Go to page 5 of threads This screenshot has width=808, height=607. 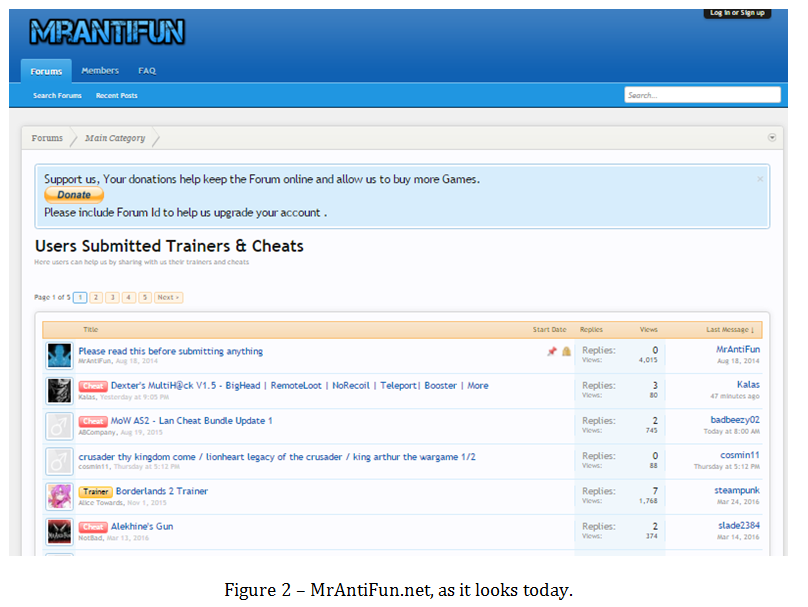[x=145, y=297]
